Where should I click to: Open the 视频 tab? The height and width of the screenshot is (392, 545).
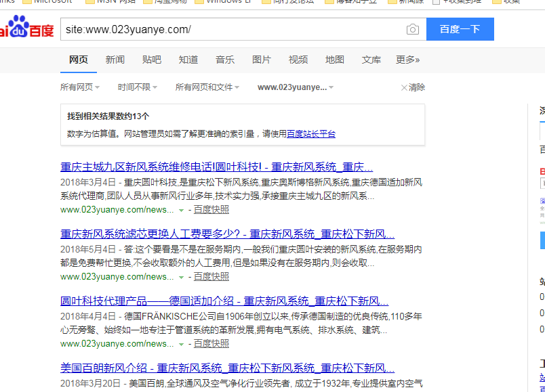298,60
